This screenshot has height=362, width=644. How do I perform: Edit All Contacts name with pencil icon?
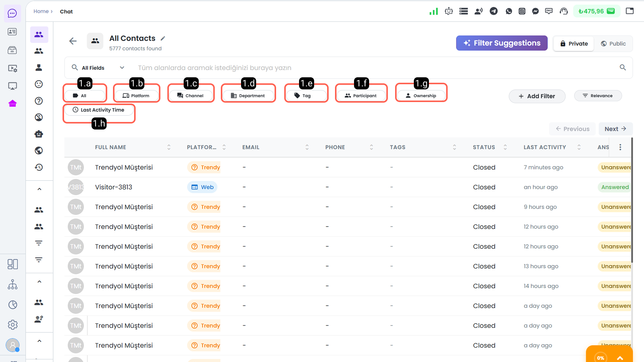pos(163,38)
